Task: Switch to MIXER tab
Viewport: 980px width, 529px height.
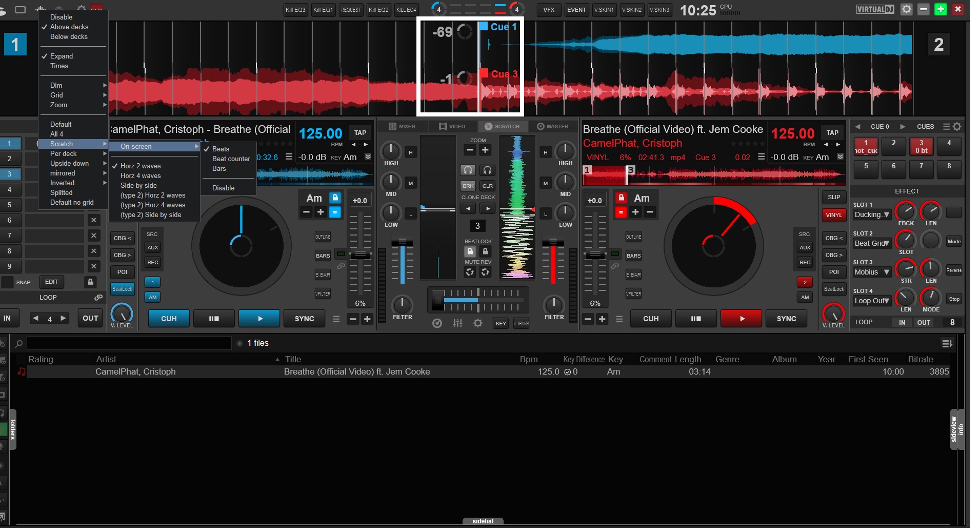Action: (x=403, y=126)
